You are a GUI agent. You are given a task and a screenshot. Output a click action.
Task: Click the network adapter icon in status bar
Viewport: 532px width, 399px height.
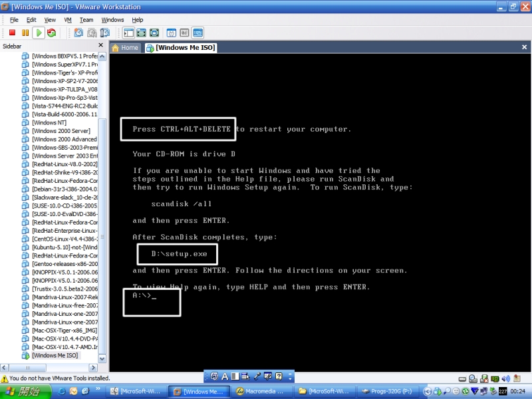coord(495,378)
